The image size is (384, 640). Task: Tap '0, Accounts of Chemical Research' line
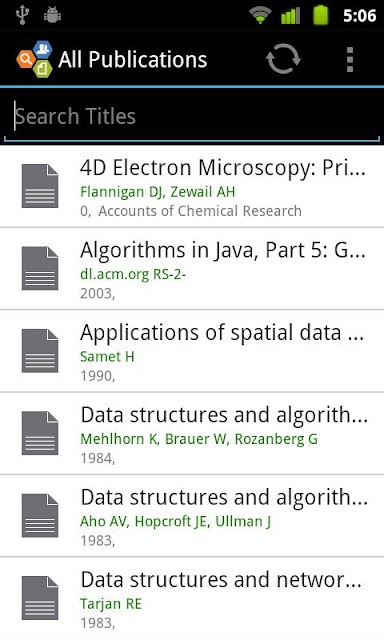point(191,211)
